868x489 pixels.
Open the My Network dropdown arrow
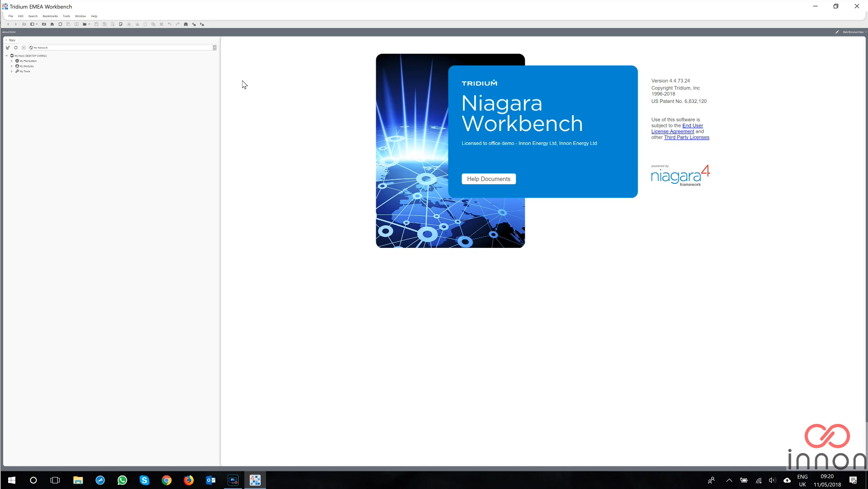click(215, 48)
